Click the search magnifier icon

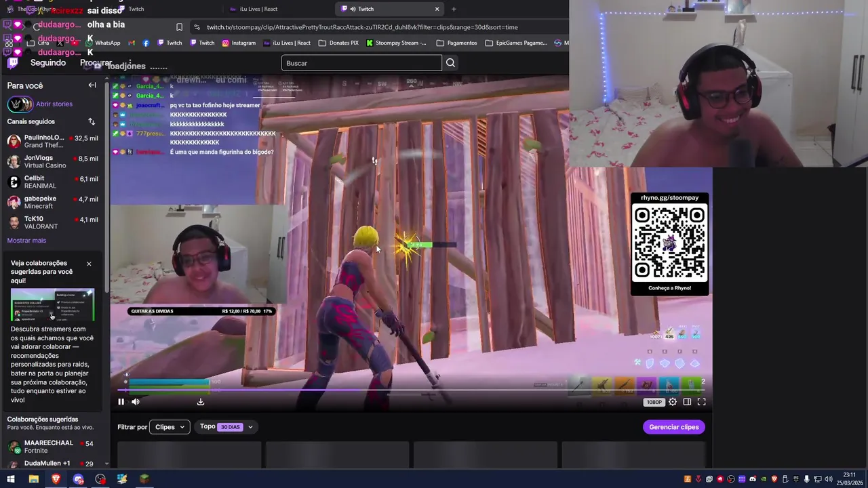tap(450, 63)
